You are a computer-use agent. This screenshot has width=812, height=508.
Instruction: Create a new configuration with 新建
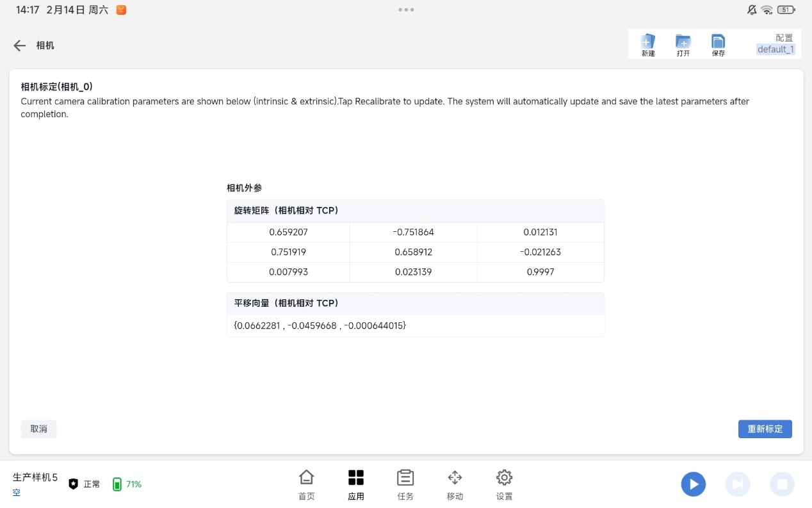648,45
